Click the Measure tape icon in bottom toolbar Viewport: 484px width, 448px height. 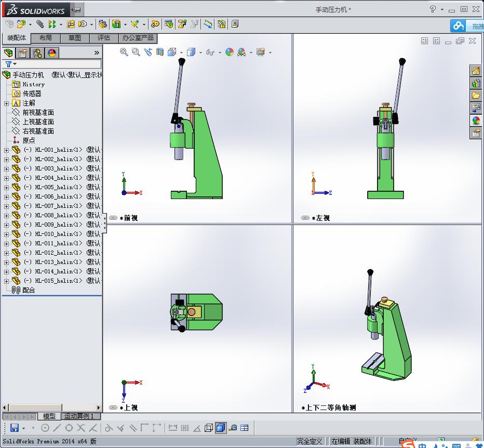pyautogui.click(x=233, y=428)
